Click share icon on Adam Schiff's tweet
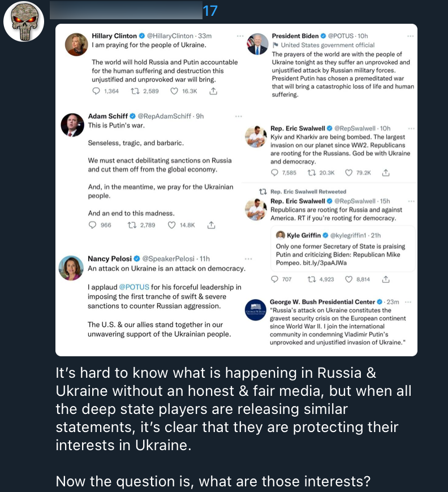448x492 pixels. (211, 225)
